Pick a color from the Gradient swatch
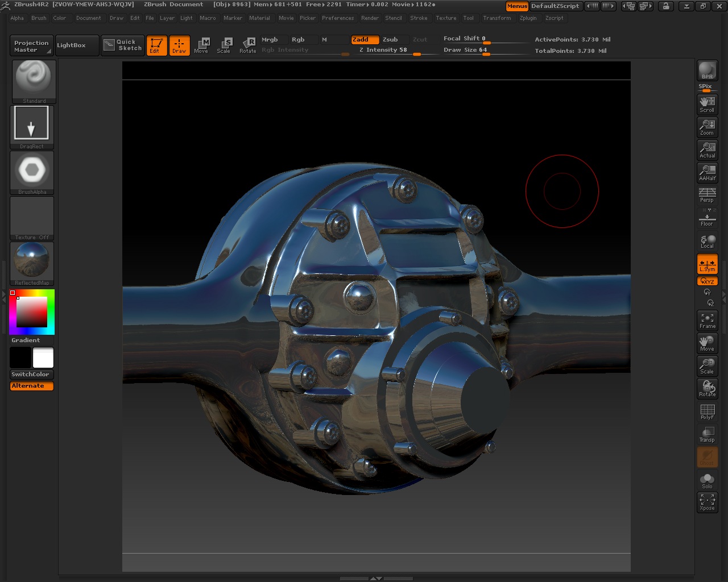The image size is (728, 582). [x=31, y=313]
